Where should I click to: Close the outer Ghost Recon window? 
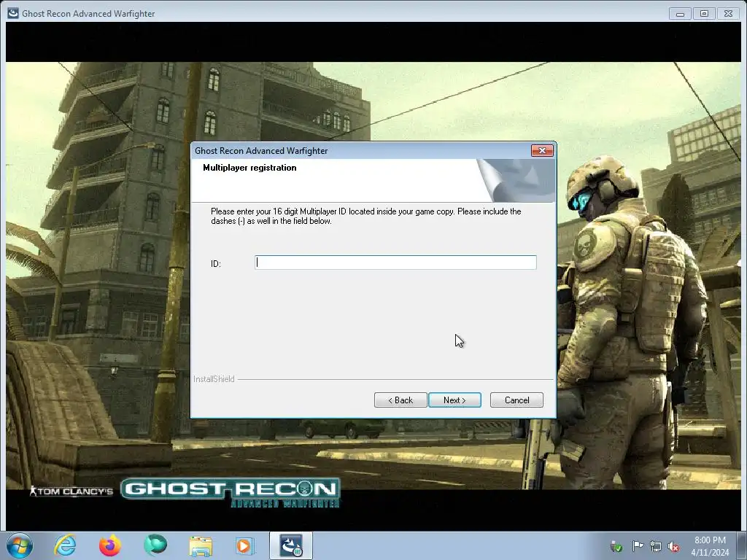(x=728, y=14)
